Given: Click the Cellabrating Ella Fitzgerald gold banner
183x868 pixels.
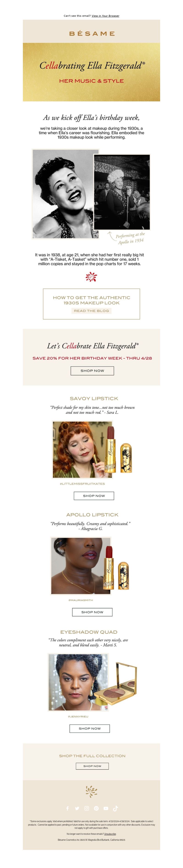Looking at the screenshot, I should point(91,72).
